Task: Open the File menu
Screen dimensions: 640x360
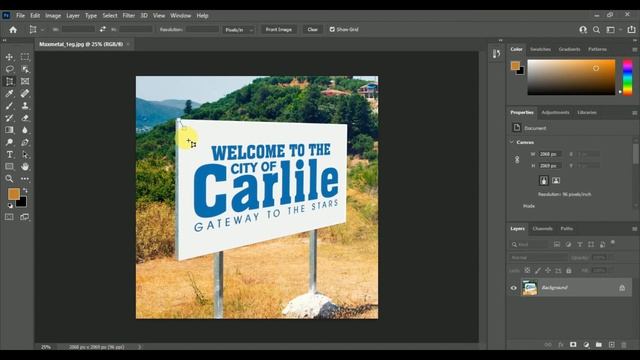Action: click(20, 16)
